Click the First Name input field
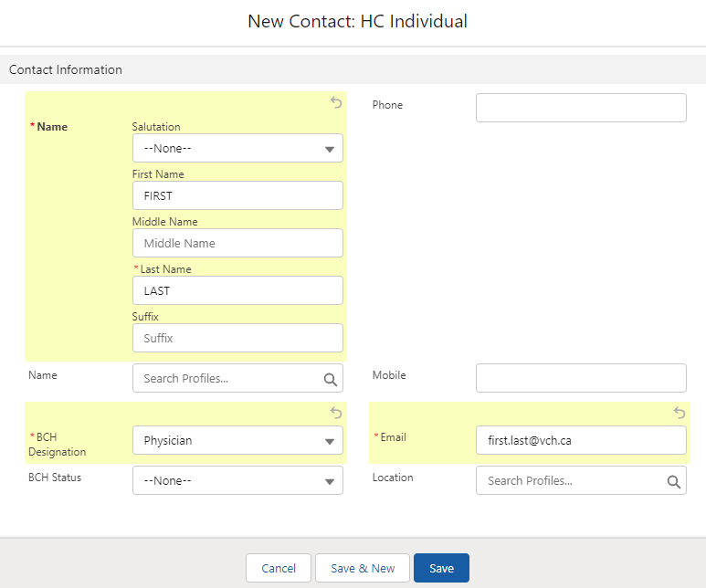706x588 pixels. 237,195
